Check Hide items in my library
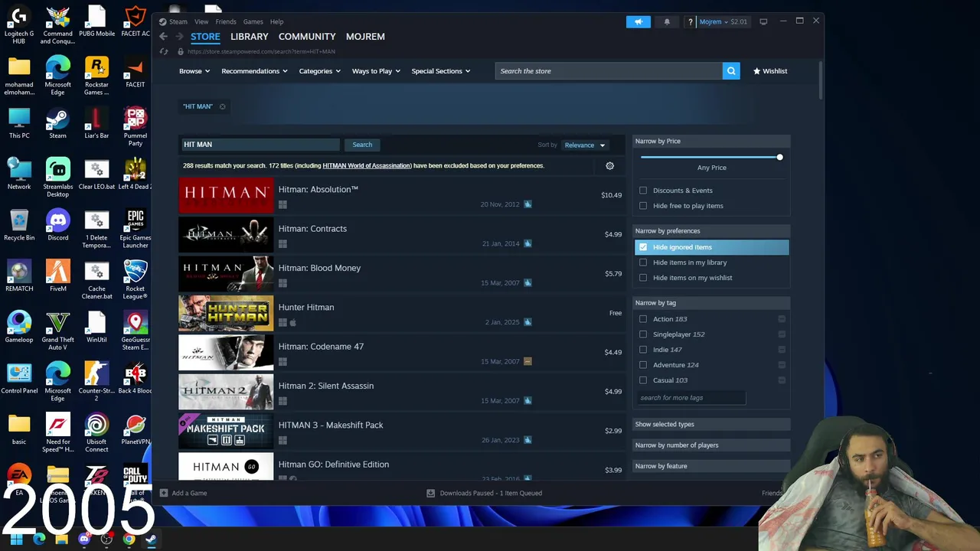This screenshot has height=551, width=980. pos(643,262)
